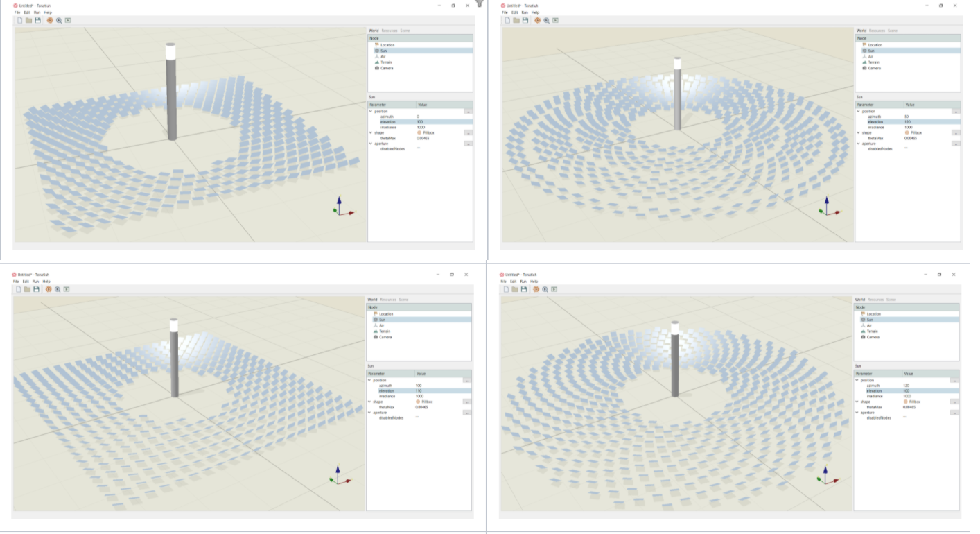
Task: Click shape ellipsis button in lower-left window
Action: [x=467, y=402]
